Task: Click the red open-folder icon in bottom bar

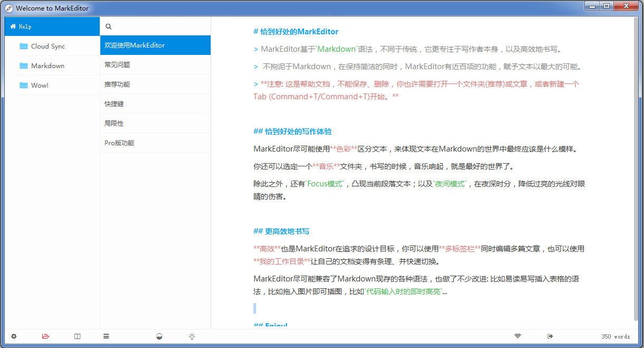Action: pyautogui.click(x=45, y=336)
